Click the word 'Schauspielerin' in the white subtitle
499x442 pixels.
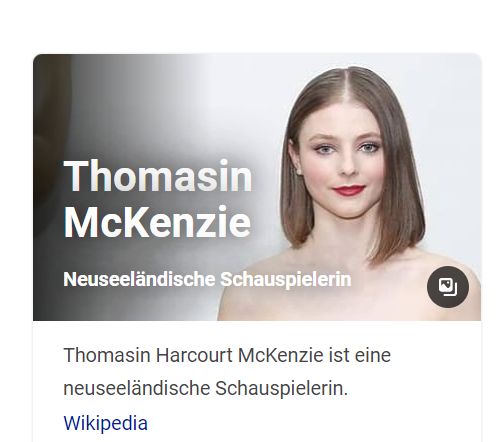tap(286, 280)
